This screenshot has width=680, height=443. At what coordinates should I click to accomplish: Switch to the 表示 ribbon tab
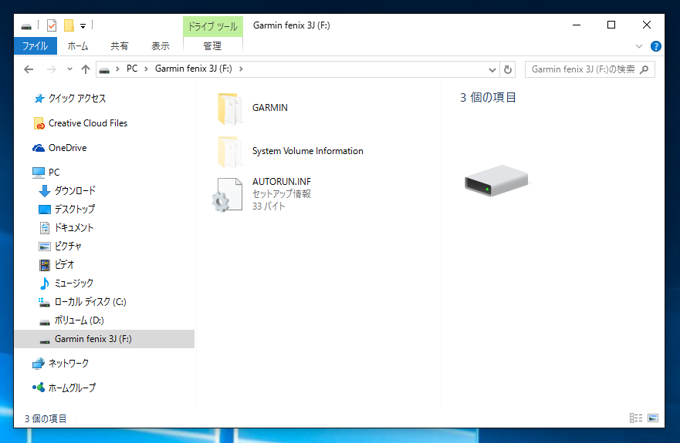tap(160, 46)
